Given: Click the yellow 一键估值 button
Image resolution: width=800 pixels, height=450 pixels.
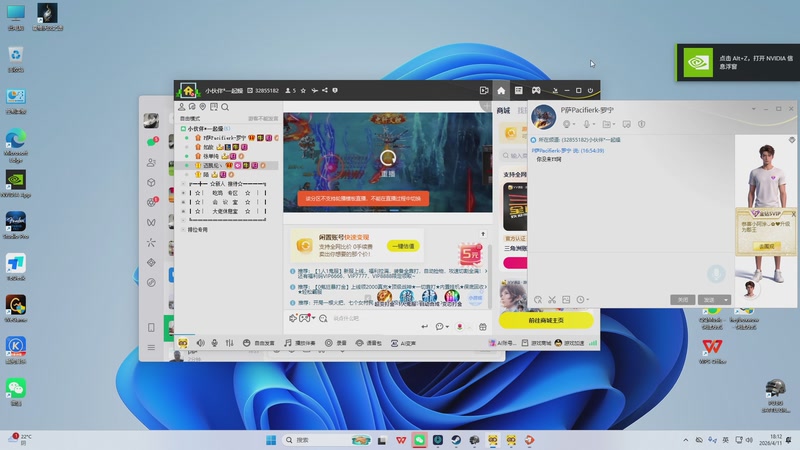Looking at the screenshot, I should [x=403, y=246].
